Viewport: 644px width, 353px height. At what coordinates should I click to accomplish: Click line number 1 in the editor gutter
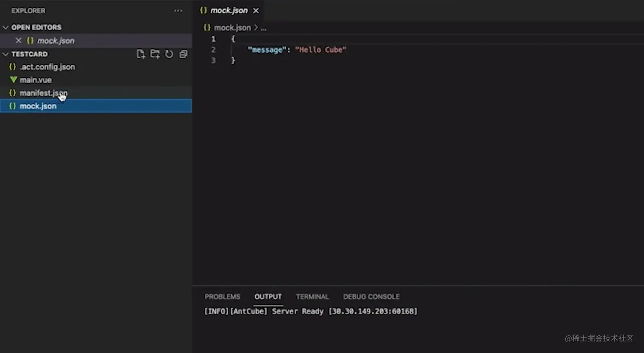point(213,39)
